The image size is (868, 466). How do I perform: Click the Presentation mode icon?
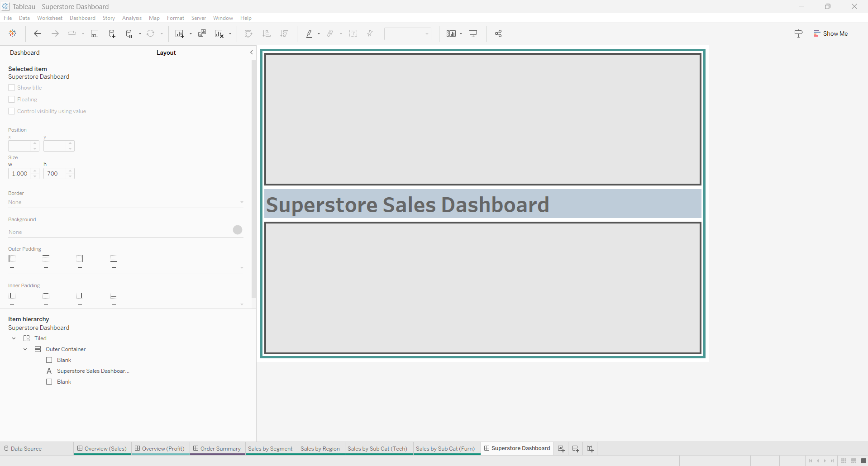(x=473, y=33)
